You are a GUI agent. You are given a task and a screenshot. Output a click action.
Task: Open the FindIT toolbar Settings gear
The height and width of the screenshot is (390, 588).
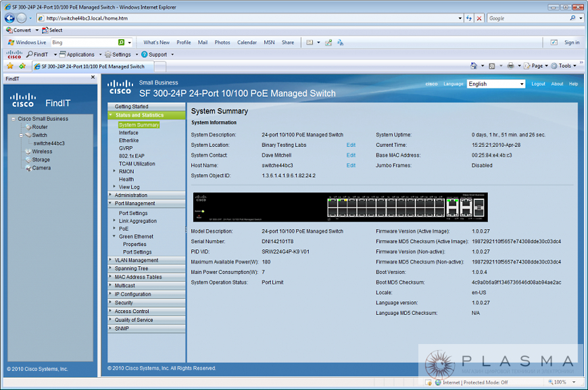click(108, 54)
